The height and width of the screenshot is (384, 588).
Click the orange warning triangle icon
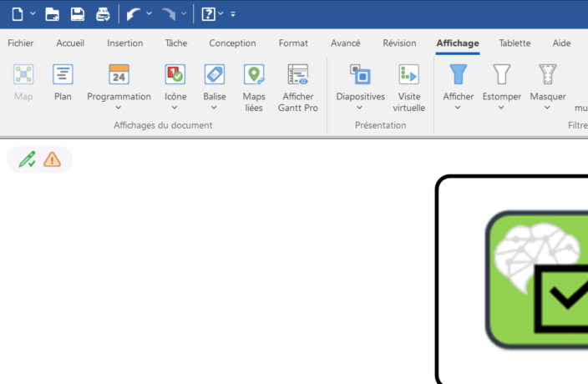coord(52,159)
